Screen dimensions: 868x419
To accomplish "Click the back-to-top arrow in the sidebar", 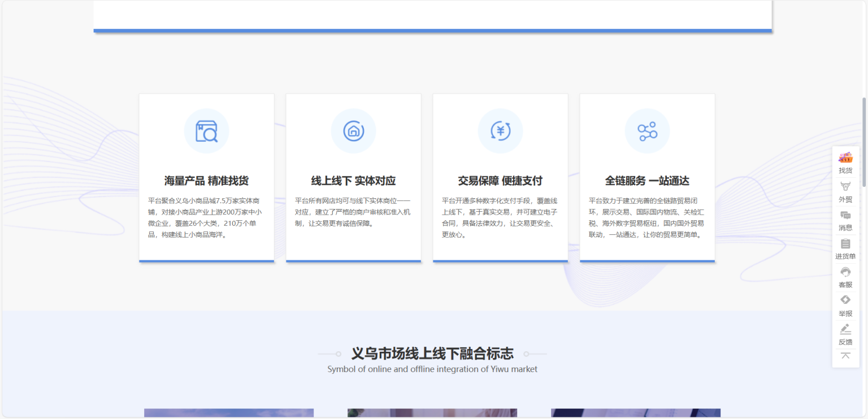I will point(845,356).
